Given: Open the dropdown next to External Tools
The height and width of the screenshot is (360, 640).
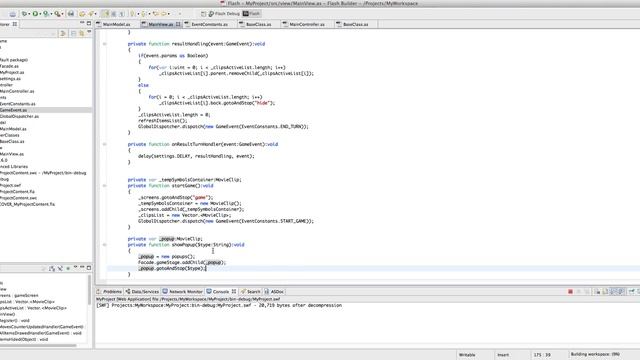Looking at the screenshot, I should pos(62,14).
